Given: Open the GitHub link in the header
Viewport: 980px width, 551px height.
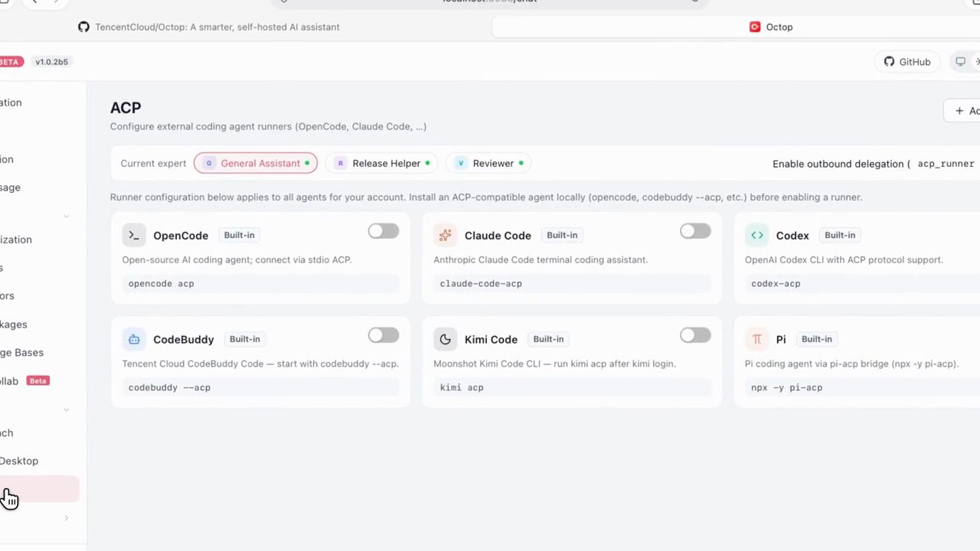Looking at the screenshot, I should (907, 62).
